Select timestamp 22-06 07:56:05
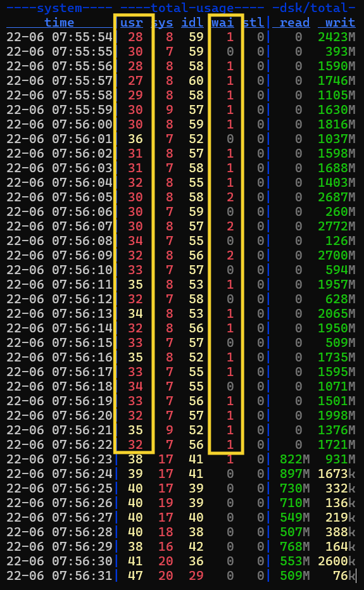Viewport: 364px width, 590px height. pyautogui.click(x=60, y=197)
